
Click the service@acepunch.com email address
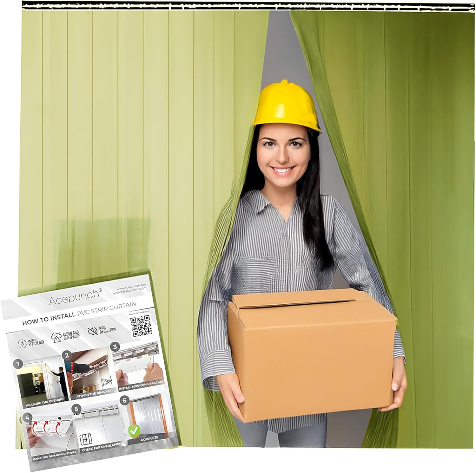click(x=129, y=291)
